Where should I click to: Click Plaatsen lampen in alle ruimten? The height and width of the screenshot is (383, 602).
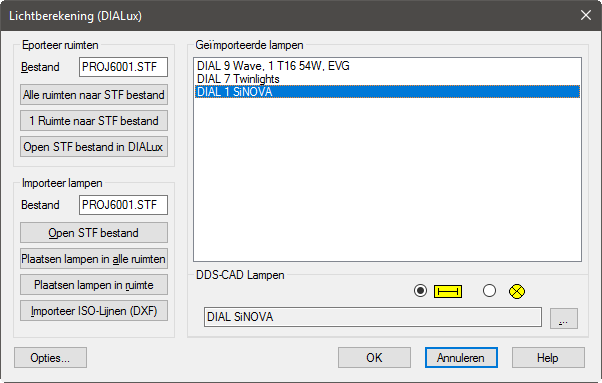point(94,259)
